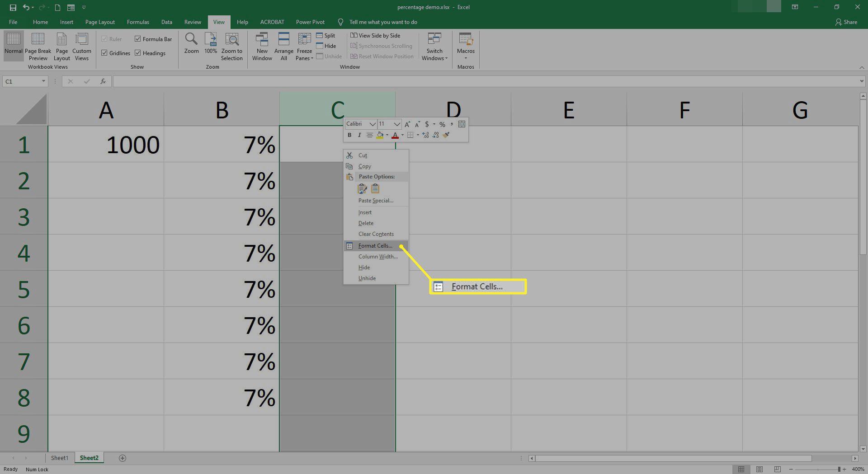Click Decrease Font Size in mini toolbar
This screenshot has width=868, height=474.
(417, 124)
